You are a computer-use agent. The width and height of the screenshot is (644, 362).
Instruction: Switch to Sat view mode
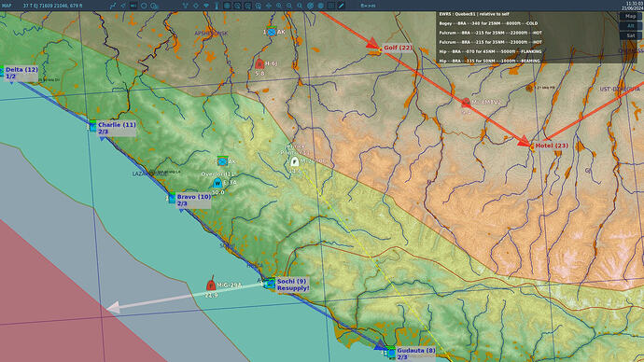click(x=630, y=35)
